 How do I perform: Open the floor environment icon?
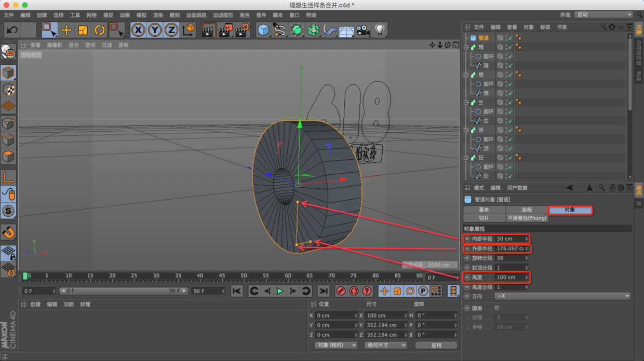point(346,30)
